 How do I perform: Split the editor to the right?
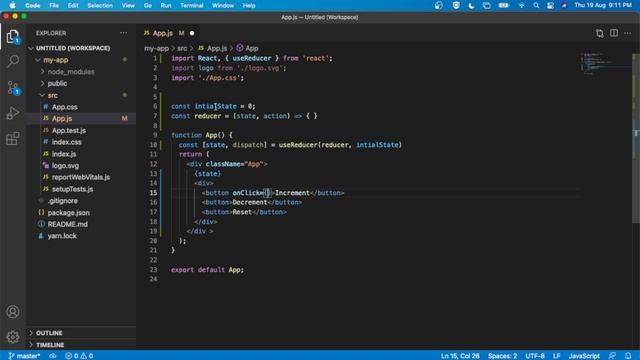click(x=613, y=33)
